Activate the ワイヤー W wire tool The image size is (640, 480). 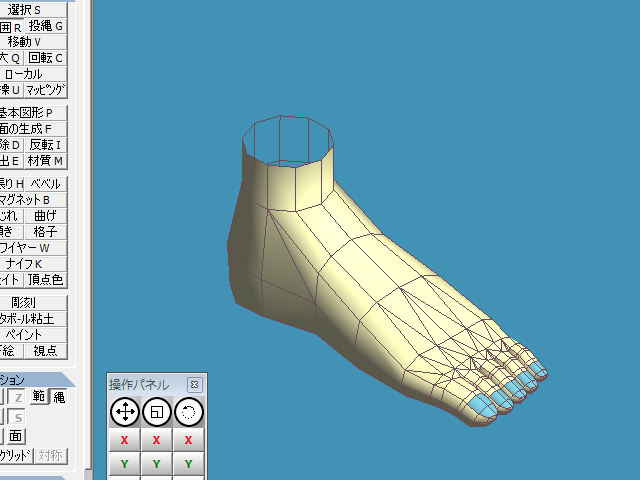click(33, 248)
